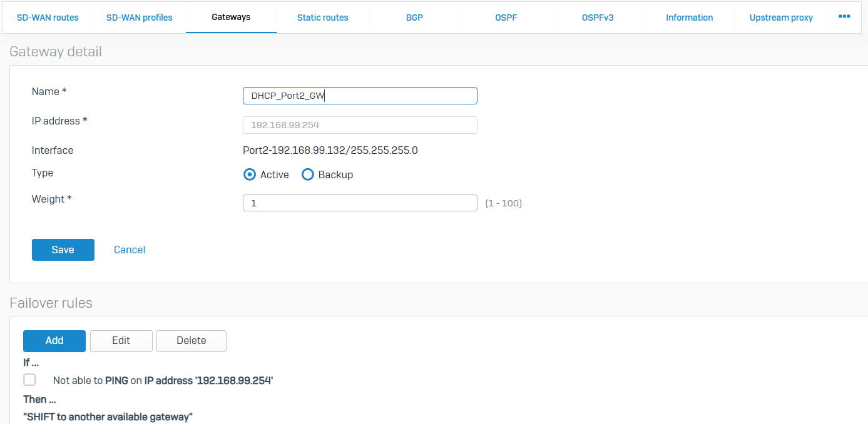Add a new failover rule
This screenshot has height=424, width=868.
[54, 341]
